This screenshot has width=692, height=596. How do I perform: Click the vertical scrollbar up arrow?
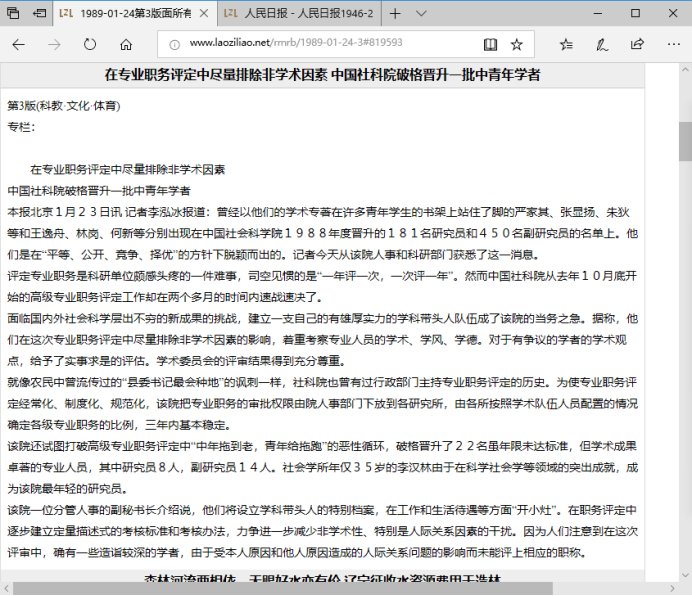685,70
